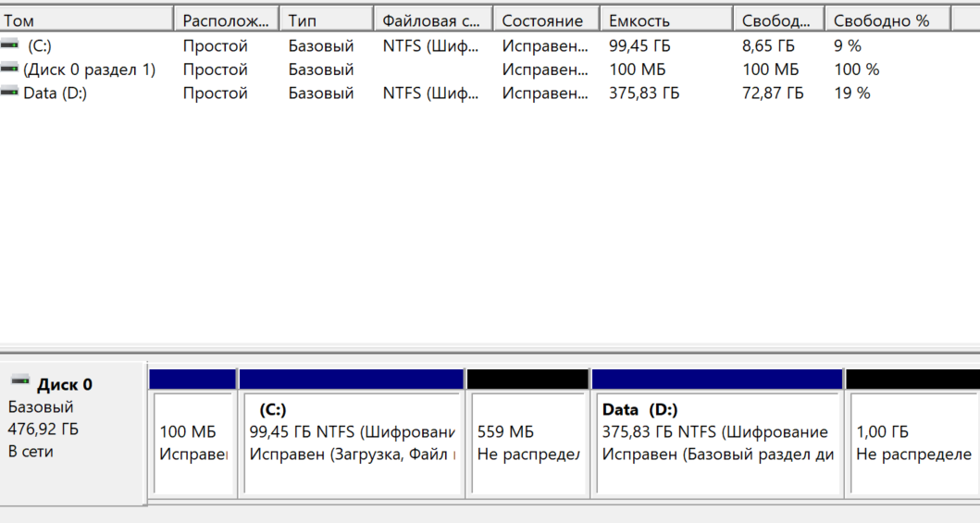Click the 8,65 ГБ free space cell

click(x=768, y=45)
